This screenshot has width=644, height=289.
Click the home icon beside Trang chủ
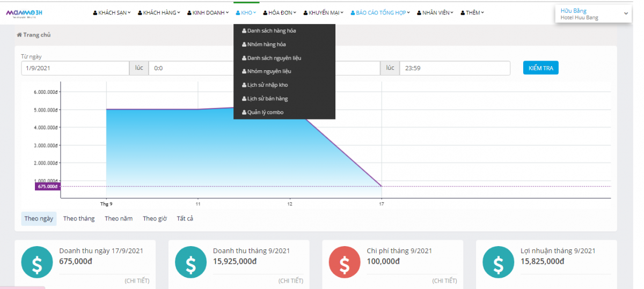[x=19, y=35]
